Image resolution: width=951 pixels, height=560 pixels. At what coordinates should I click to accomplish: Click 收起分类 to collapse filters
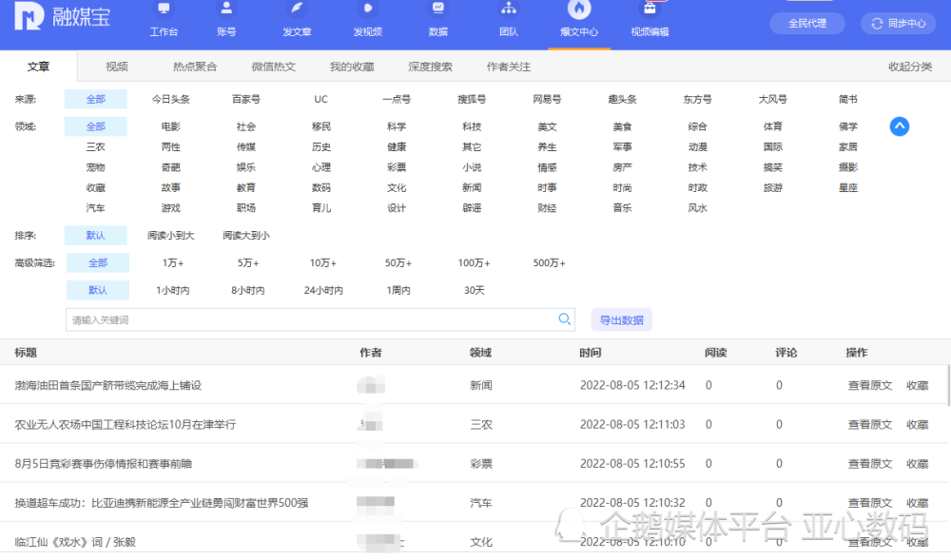910,67
